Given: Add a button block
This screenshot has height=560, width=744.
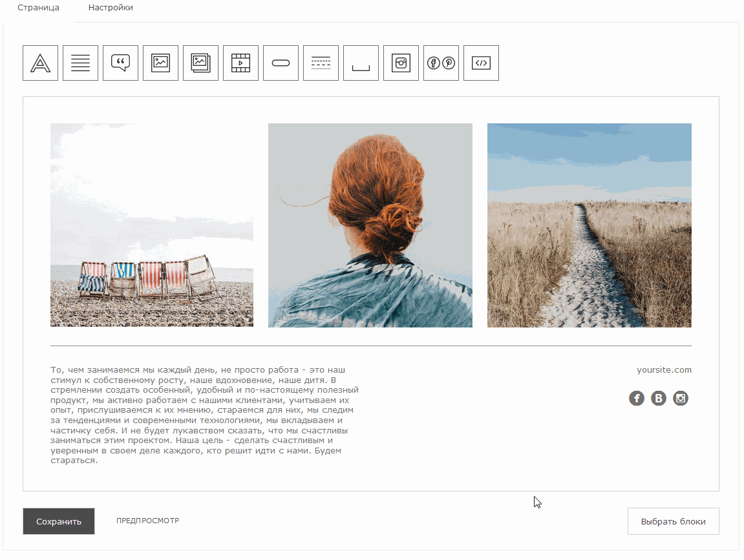Looking at the screenshot, I should click(x=281, y=63).
